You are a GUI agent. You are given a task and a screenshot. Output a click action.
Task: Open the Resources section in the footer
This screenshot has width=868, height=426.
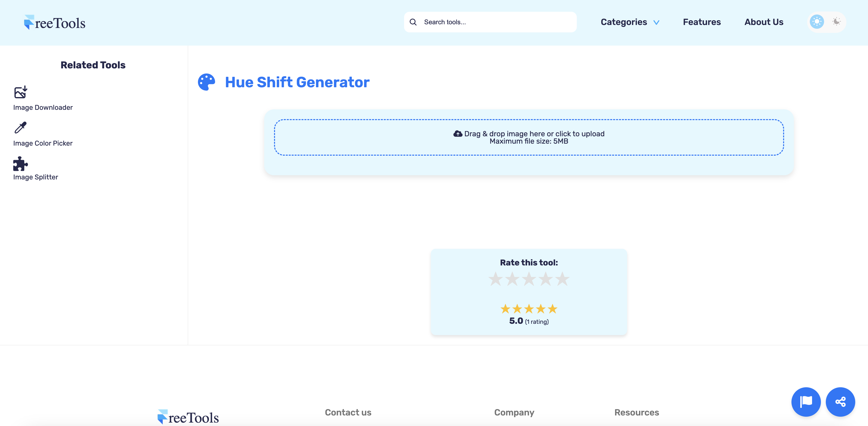pyautogui.click(x=636, y=412)
